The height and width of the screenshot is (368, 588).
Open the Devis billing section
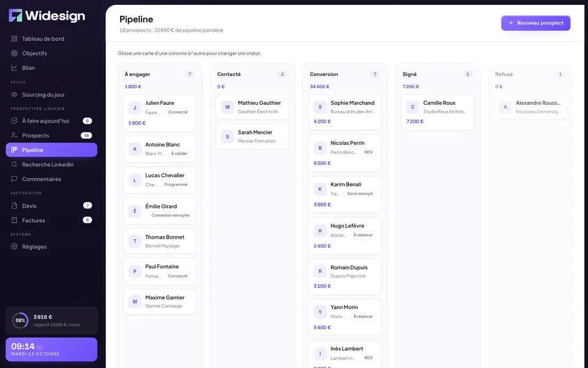click(x=51, y=206)
